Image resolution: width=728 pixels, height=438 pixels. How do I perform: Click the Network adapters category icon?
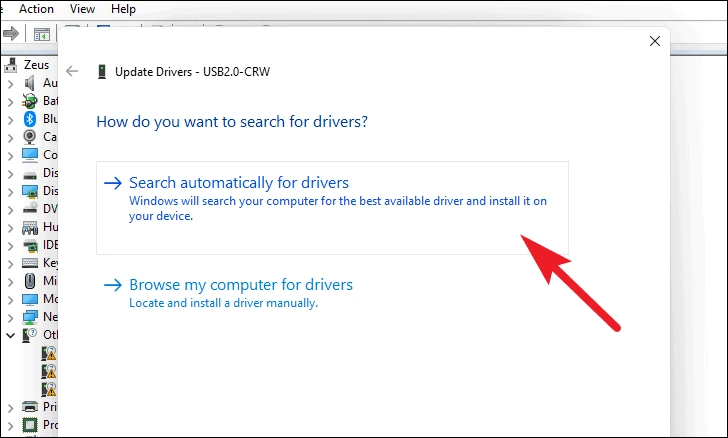pos(30,317)
